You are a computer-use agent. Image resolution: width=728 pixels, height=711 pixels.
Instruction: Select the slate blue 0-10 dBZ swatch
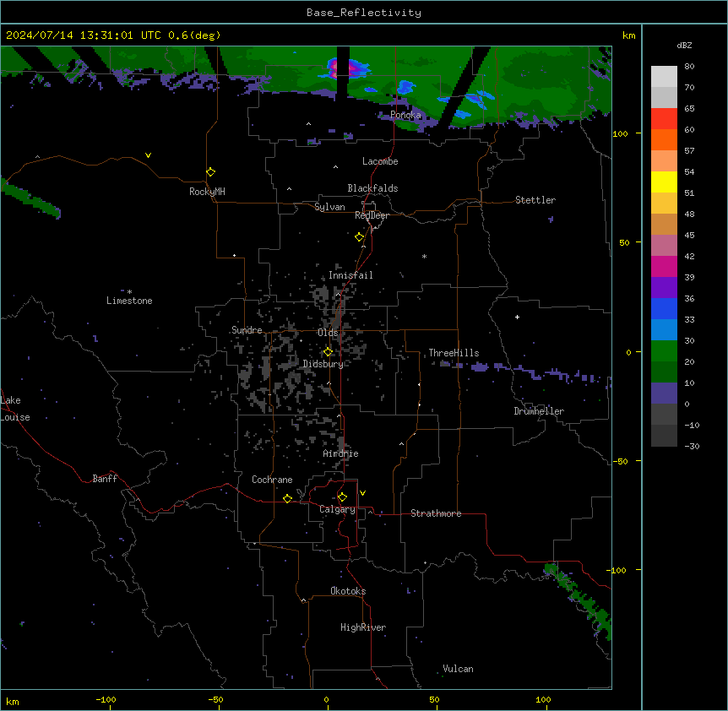[x=664, y=393]
